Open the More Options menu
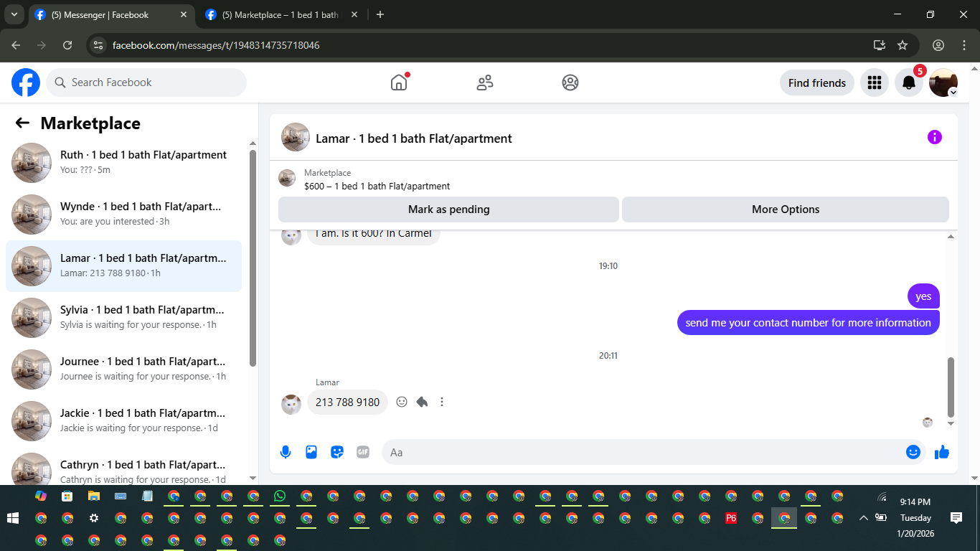The width and height of the screenshot is (980, 551). [786, 209]
